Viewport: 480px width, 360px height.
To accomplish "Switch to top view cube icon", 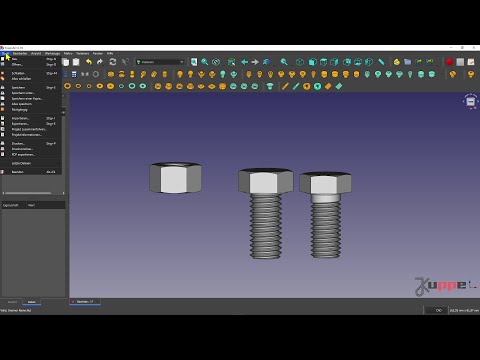I will 323,62.
